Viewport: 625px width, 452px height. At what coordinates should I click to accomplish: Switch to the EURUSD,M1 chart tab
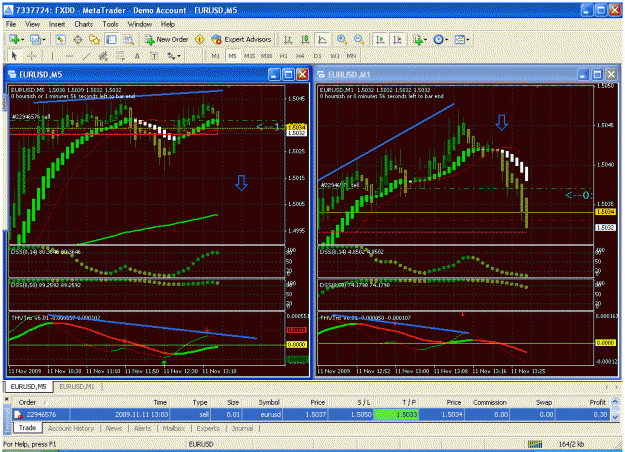tap(77, 387)
